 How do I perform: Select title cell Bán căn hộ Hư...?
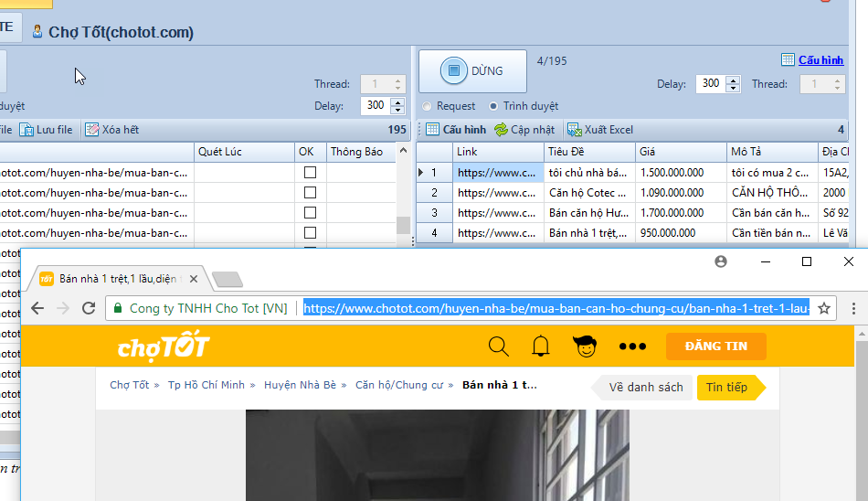pyautogui.click(x=589, y=213)
